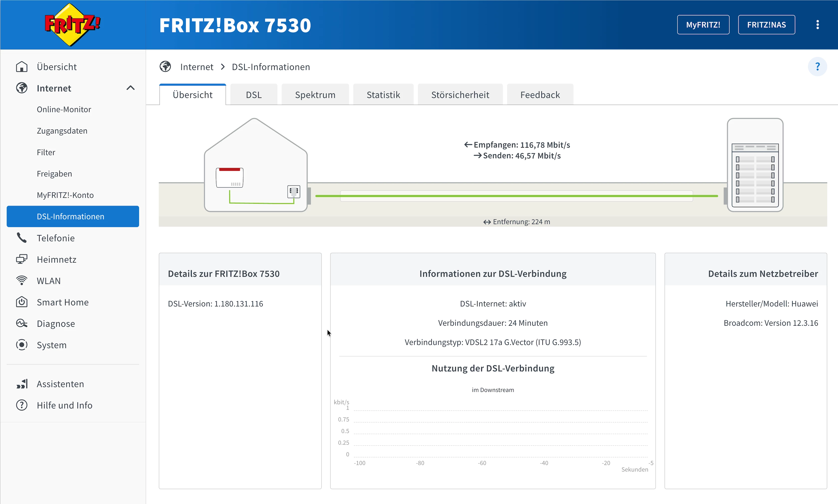Image resolution: width=838 pixels, height=504 pixels.
Task: Open Online-Monitor in sidebar
Action: pyautogui.click(x=64, y=109)
